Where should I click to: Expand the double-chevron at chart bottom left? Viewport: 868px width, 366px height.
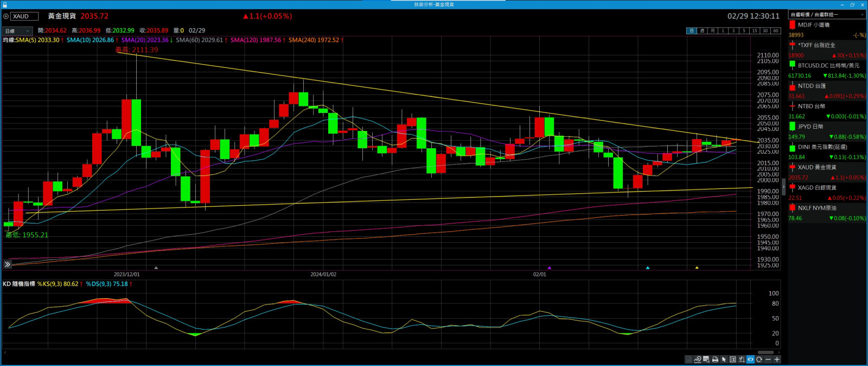[x=7, y=264]
